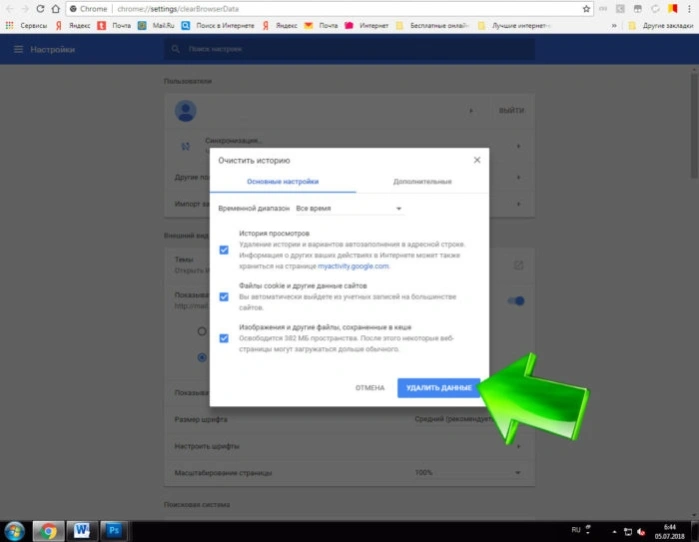Open the browser home page icon
The height and width of the screenshot is (542, 699).
(56, 9)
